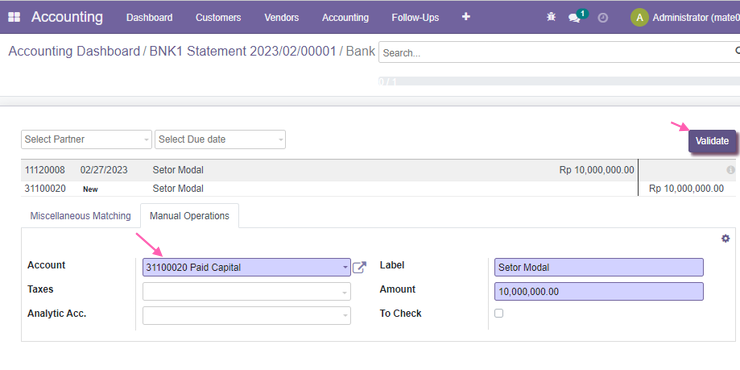Open external link for Account field
This screenshot has height=370, width=740.
click(x=360, y=268)
